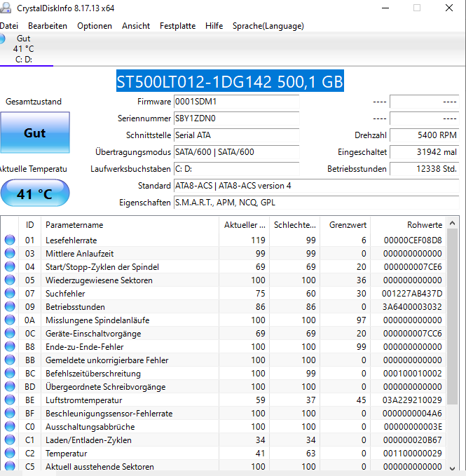Click the scrollbar down arrow
Viewport: 466px width, 476px height.
coord(453,468)
